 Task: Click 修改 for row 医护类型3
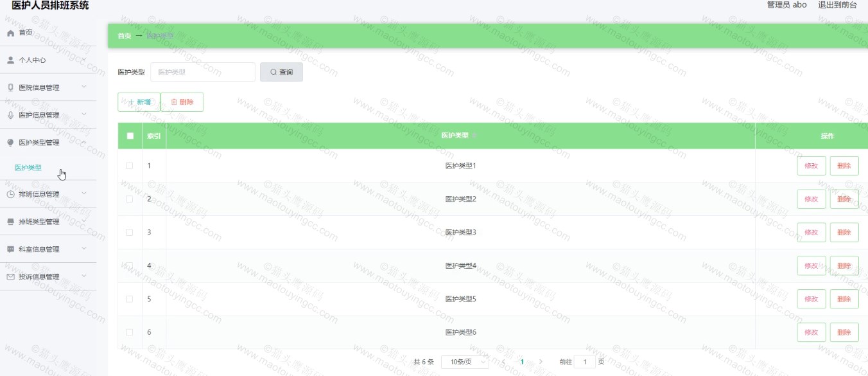[812, 233]
